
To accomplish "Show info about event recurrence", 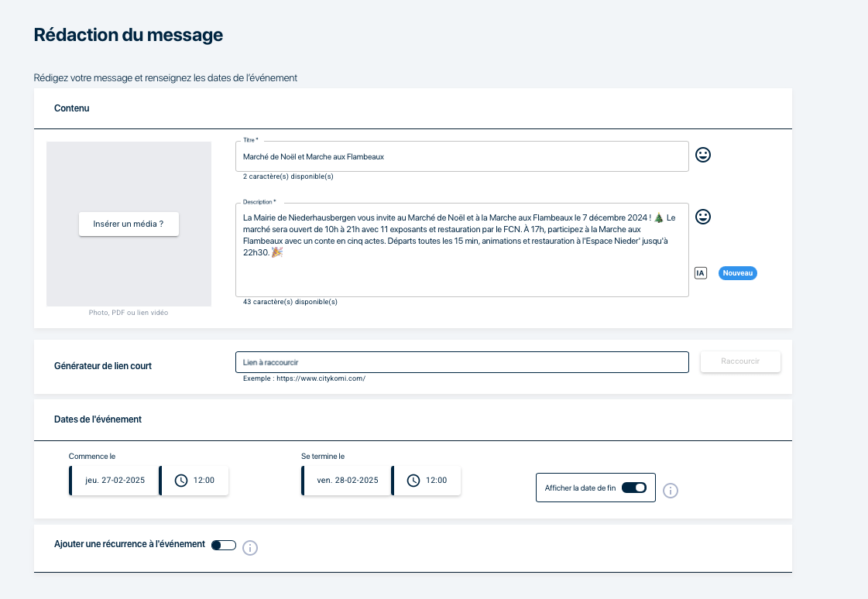I will click(250, 548).
